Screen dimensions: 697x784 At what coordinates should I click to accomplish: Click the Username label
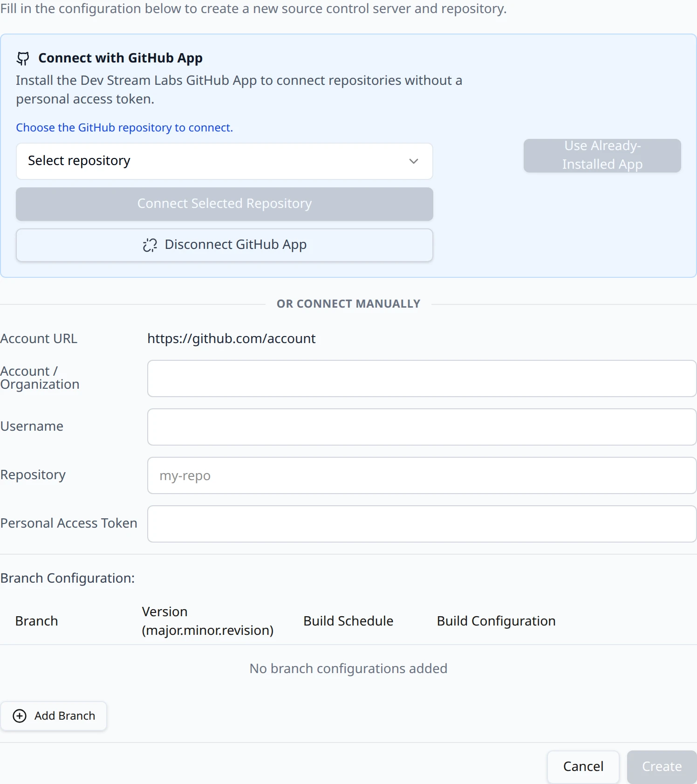pos(32,426)
